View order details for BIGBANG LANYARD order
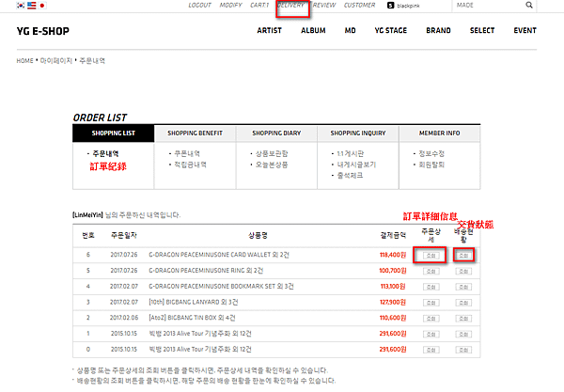This screenshot has width=564, height=392. coord(431,303)
